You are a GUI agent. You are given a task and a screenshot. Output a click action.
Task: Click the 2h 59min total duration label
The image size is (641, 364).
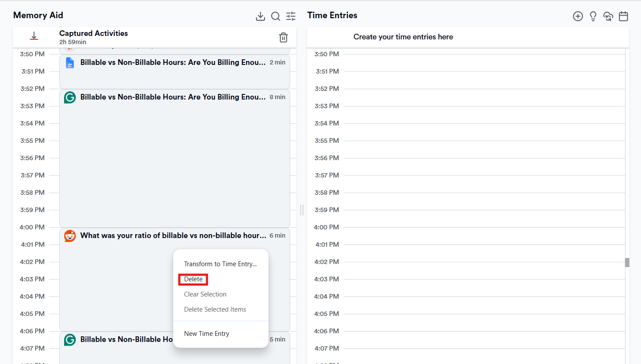(73, 42)
